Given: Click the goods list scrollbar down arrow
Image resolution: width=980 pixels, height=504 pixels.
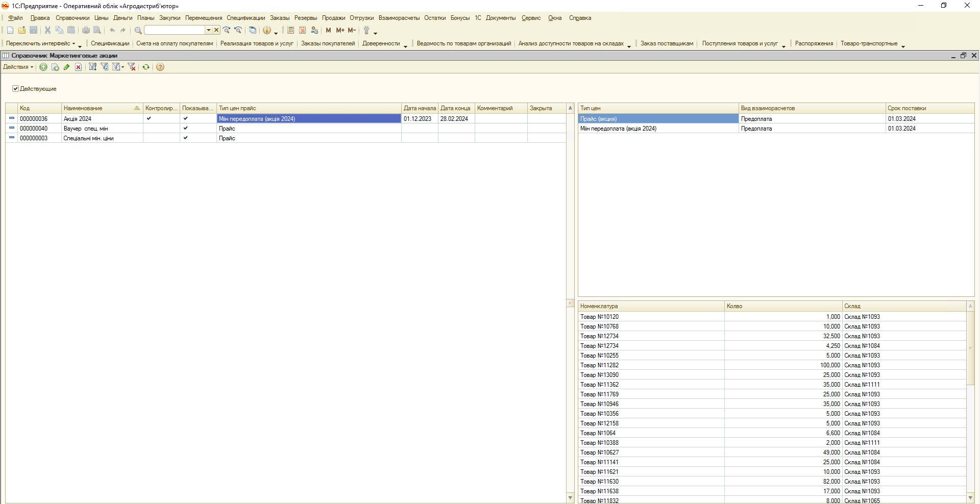Looking at the screenshot, I should [970, 498].
